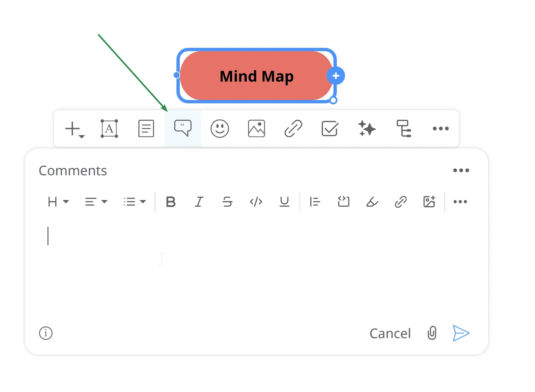The image size is (535, 392).
Task: Open the emoji sticker picker
Action: (220, 128)
